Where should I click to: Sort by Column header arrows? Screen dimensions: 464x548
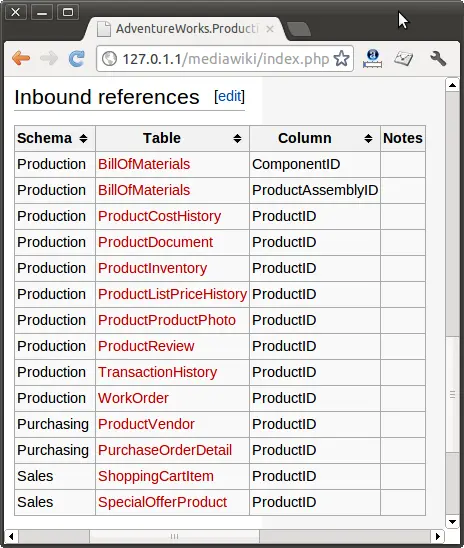point(368,138)
